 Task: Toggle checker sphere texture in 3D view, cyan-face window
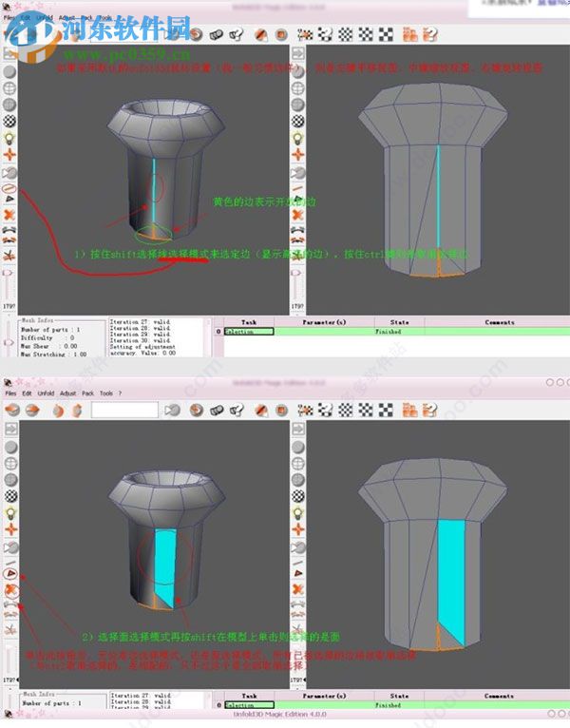click(10, 496)
